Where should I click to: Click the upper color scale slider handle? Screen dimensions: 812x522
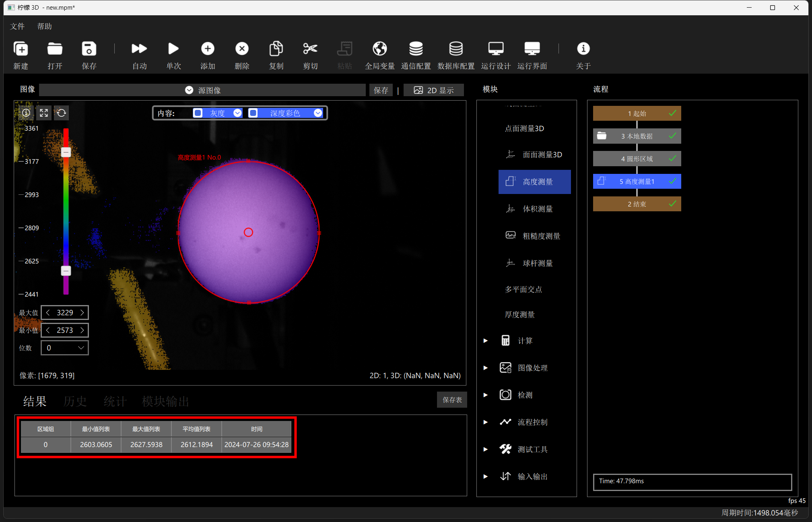pos(66,152)
